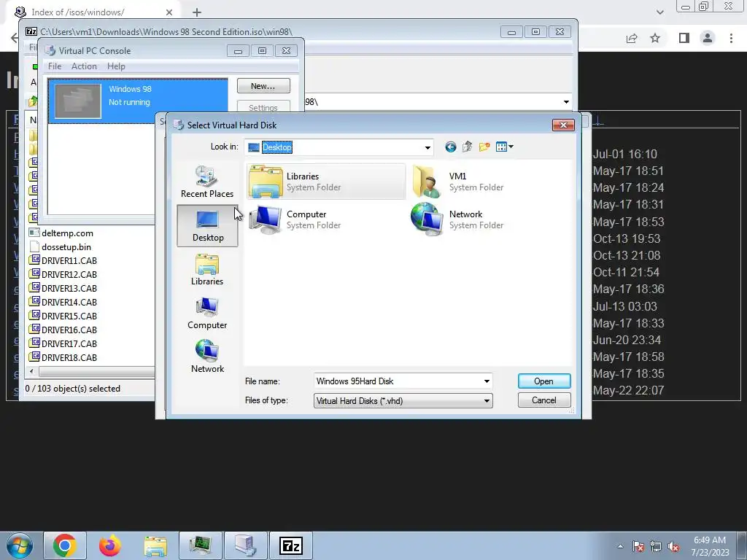Select DRIVER11.CAB in 7-Zip list
Screen dimensions: 747x560
[69, 260]
